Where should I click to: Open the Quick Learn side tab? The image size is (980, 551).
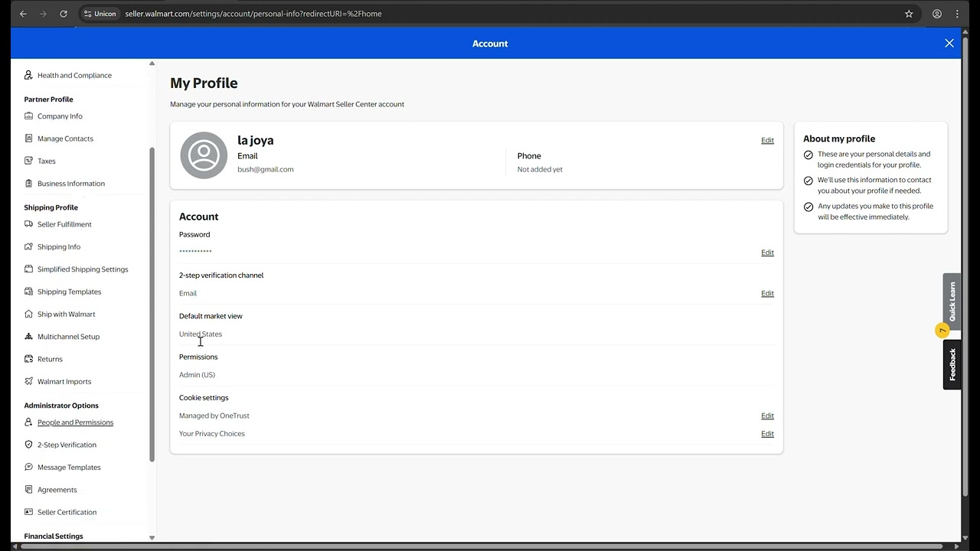(952, 301)
